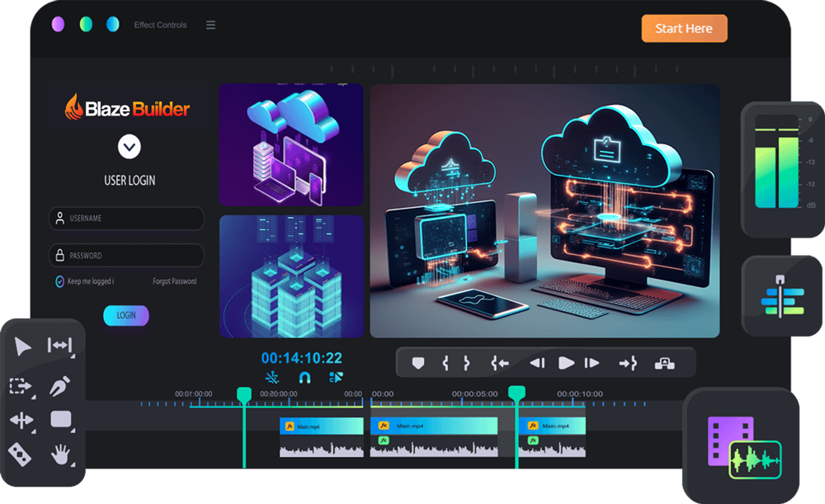
Task: Select the Rectangle shape tool
Action: pos(61,419)
